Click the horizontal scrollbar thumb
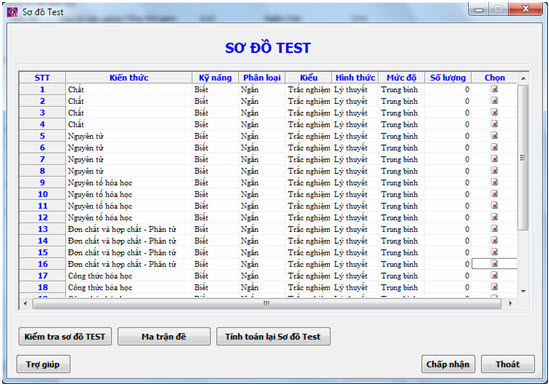Screen dimensions: 549x385 pos(267,303)
